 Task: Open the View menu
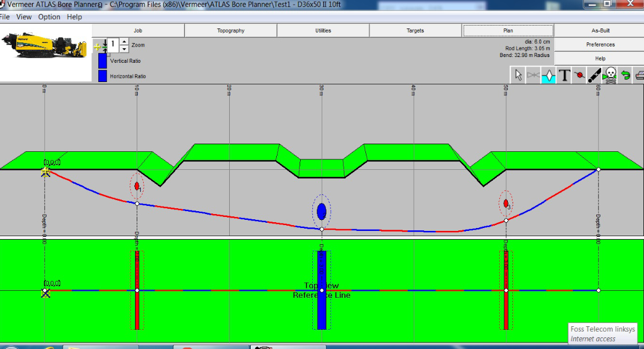click(24, 17)
